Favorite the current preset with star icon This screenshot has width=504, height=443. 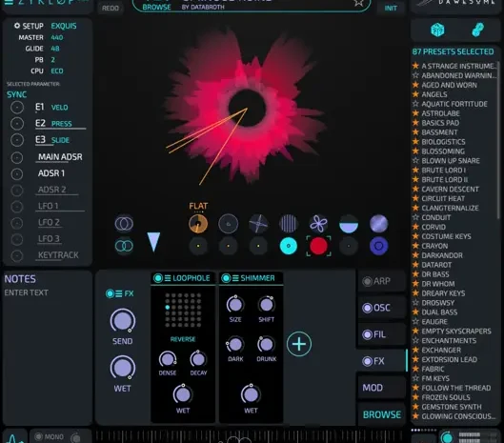pyautogui.click(x=359, y=3)
